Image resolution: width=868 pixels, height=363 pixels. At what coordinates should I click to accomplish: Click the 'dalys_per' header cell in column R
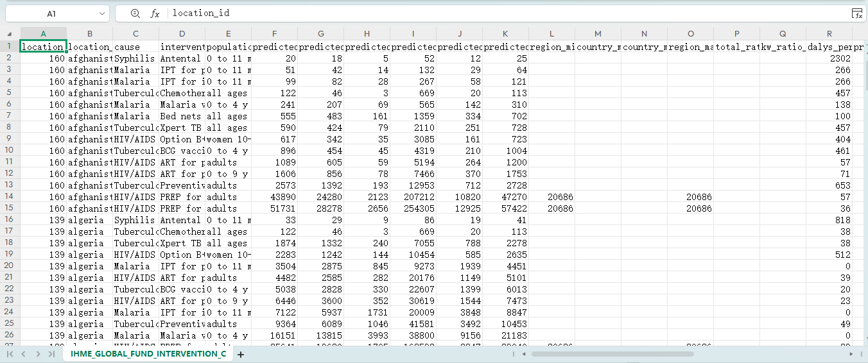coord(829,46)
